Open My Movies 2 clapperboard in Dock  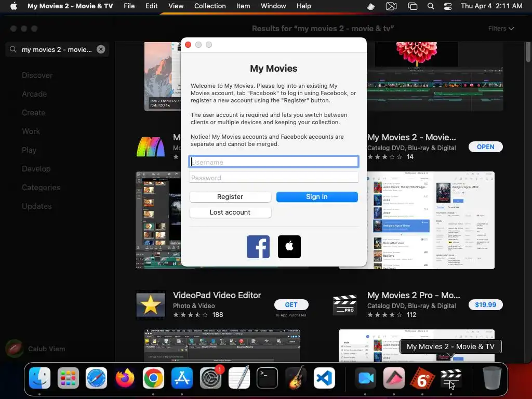[x=450, y=378]
